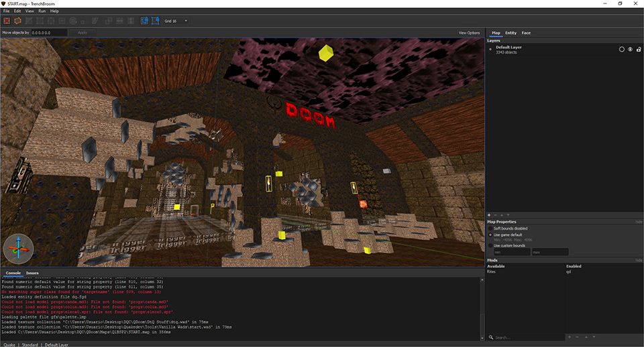
Task: Open the Grid 16 size dropdown
Action: pyautogui.click(x=176, y=21)
